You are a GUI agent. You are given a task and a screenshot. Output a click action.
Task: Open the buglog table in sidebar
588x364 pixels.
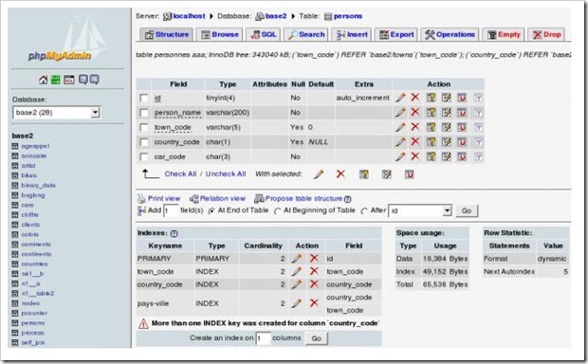click(x=33, y=195)
